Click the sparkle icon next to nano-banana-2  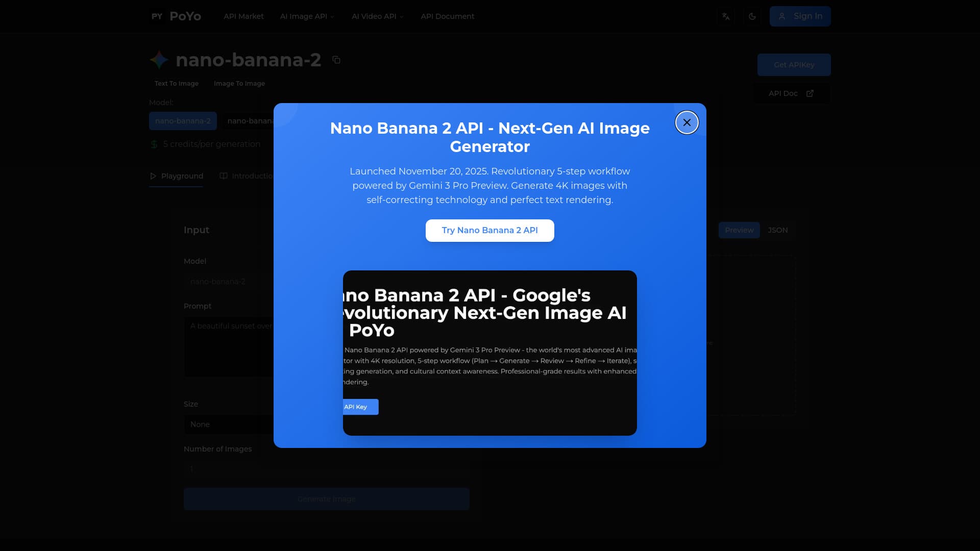(x=159, y=60)
